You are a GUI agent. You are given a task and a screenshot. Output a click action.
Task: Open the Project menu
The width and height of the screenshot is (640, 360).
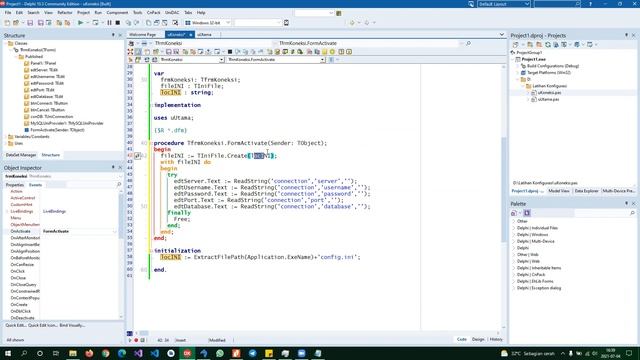pyautogui.click(x=83, y=13)
